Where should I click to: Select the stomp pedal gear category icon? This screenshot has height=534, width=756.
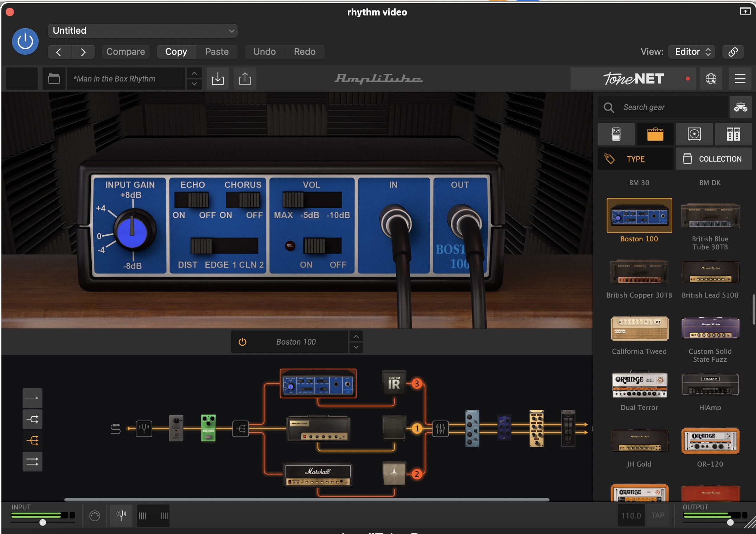coord(616,134)
